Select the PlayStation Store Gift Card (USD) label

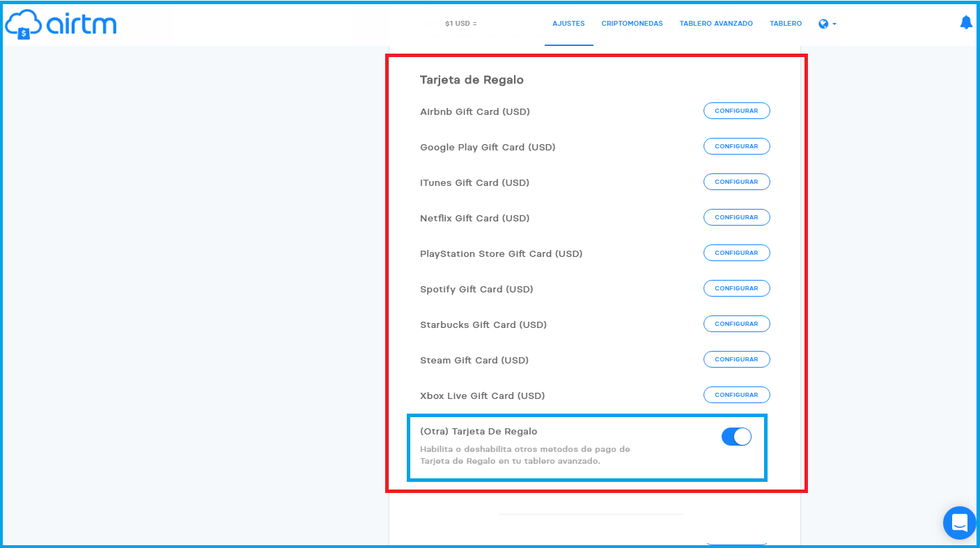(501, 253)
